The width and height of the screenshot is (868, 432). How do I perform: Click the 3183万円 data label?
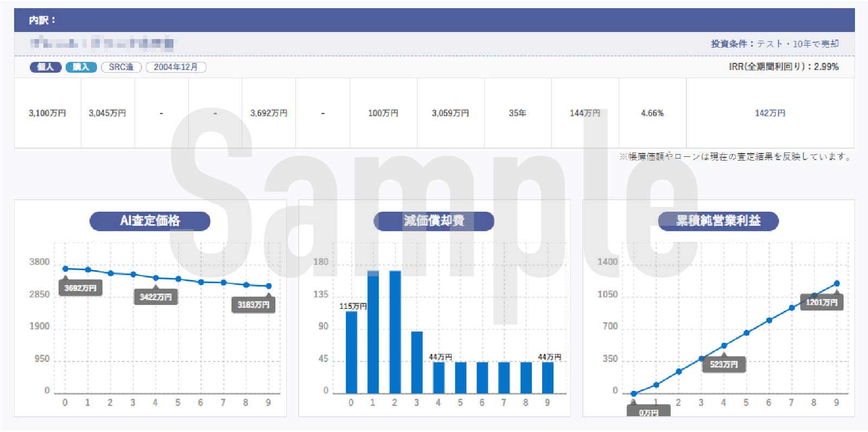pyautogui.click(x=253, y=304)
